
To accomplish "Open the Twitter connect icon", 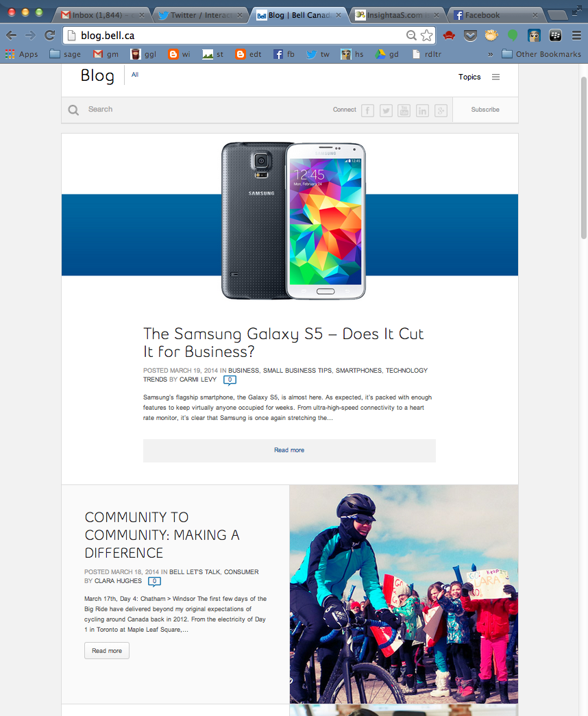I will click(386, 110).
